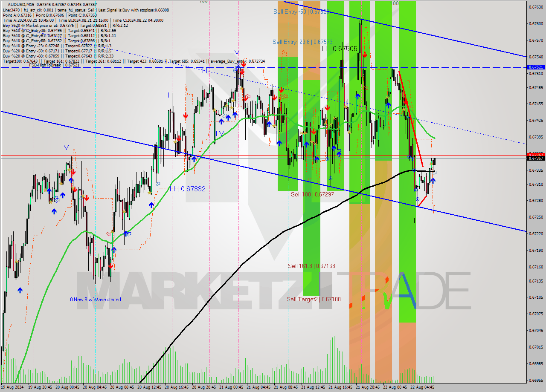The image size is (546, 392).
Task: Click the '21 Aug 16:45' time label
Action: click(x=341, y=388)
